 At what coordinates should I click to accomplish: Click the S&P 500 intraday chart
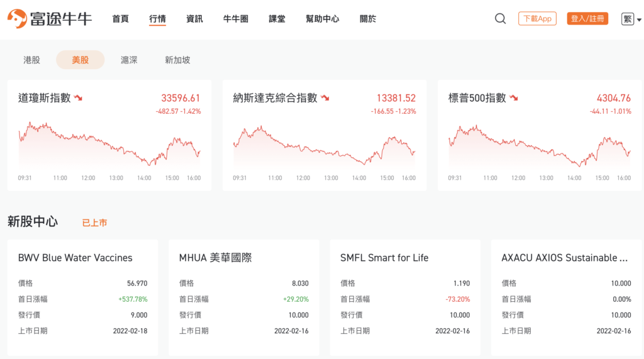click(540, 146)
